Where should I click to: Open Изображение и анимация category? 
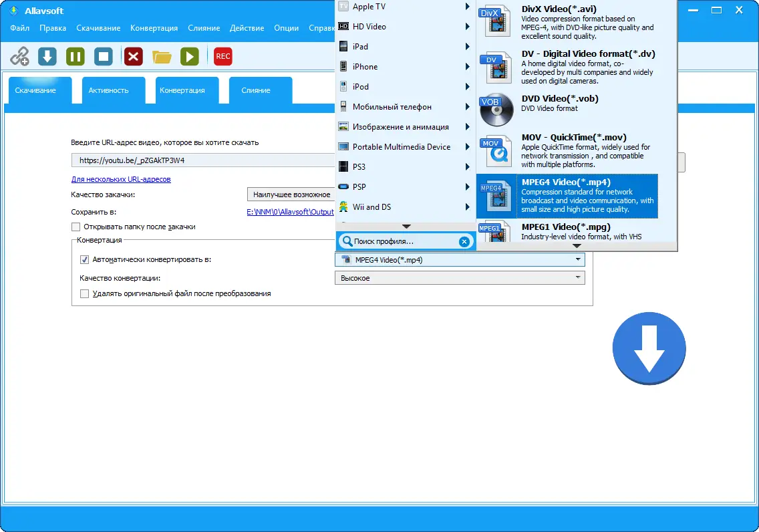(404, 127)
